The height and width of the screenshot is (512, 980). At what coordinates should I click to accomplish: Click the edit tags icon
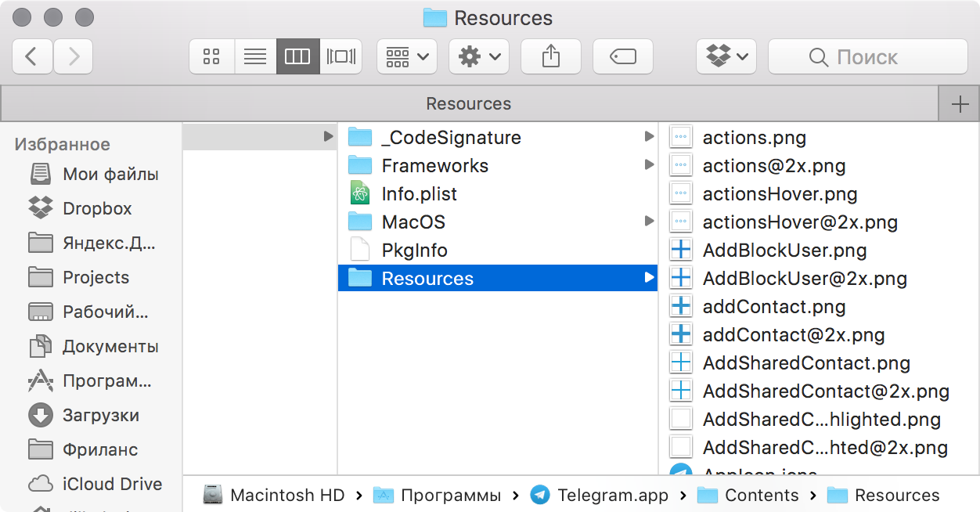point(622,56)
